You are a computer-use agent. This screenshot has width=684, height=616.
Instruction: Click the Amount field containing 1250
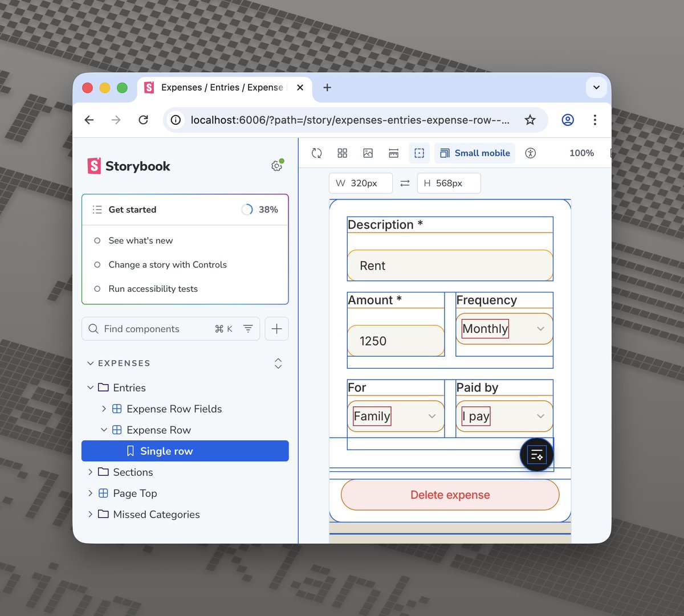(396, 341)
